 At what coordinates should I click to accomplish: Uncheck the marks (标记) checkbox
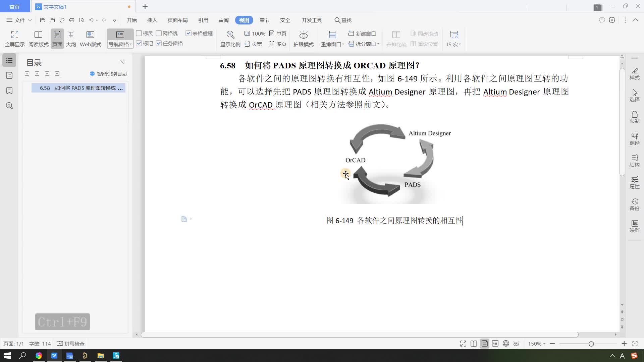coord(139,43)
